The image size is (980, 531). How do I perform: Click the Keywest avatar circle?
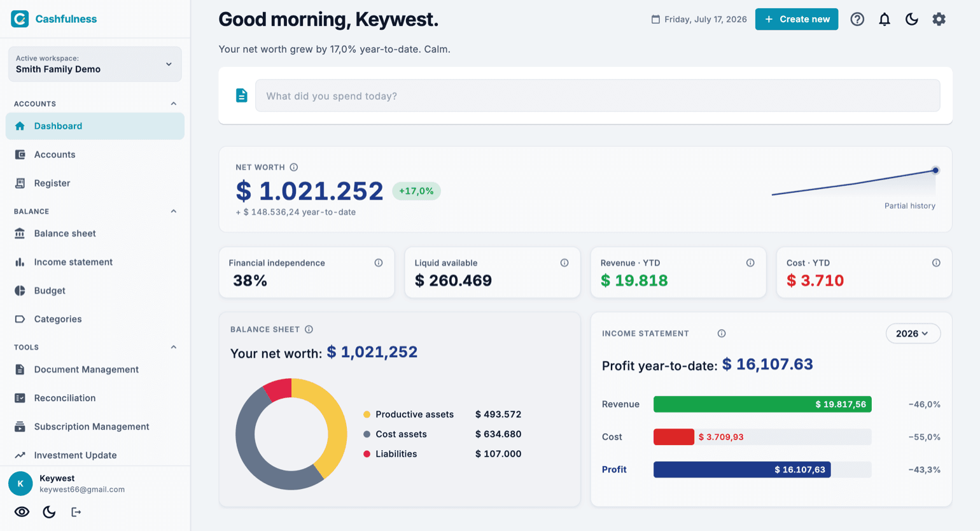(x=20, y=484)
